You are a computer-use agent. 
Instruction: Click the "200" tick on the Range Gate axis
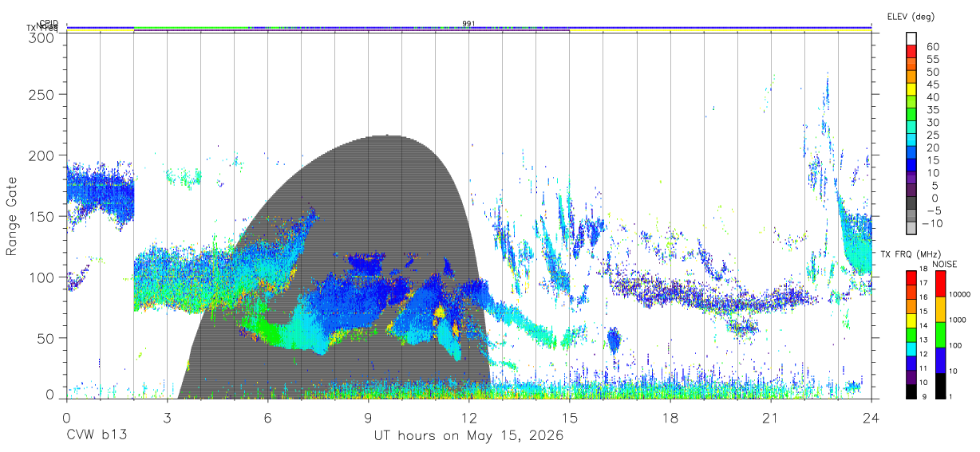click(41, 155)
